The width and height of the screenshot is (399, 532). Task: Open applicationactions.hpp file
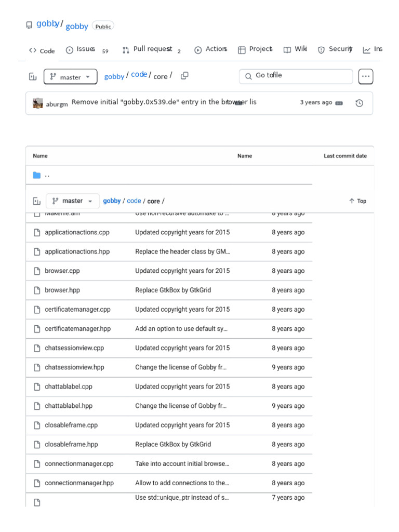tap(77, 251)
